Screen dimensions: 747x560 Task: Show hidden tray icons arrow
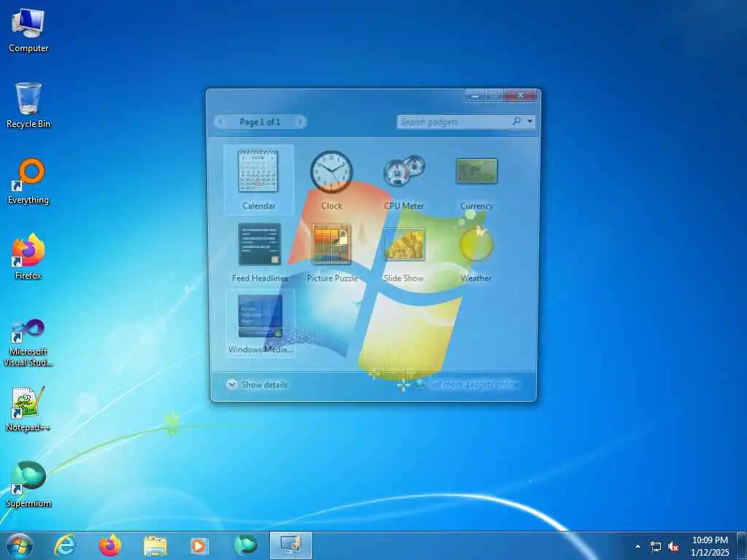point(638,546)
